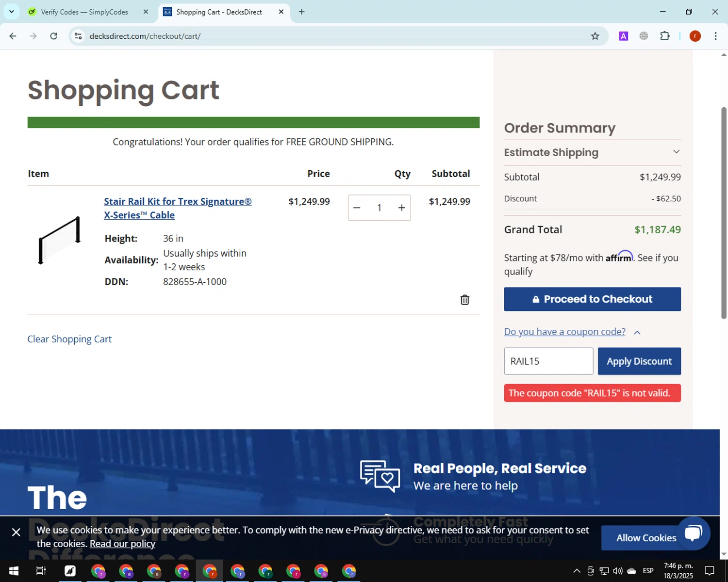Click the Clear Shopping Cart link
Image resolution: width=728 pixels, height=582 pixels.
click(x=69, y=339)
